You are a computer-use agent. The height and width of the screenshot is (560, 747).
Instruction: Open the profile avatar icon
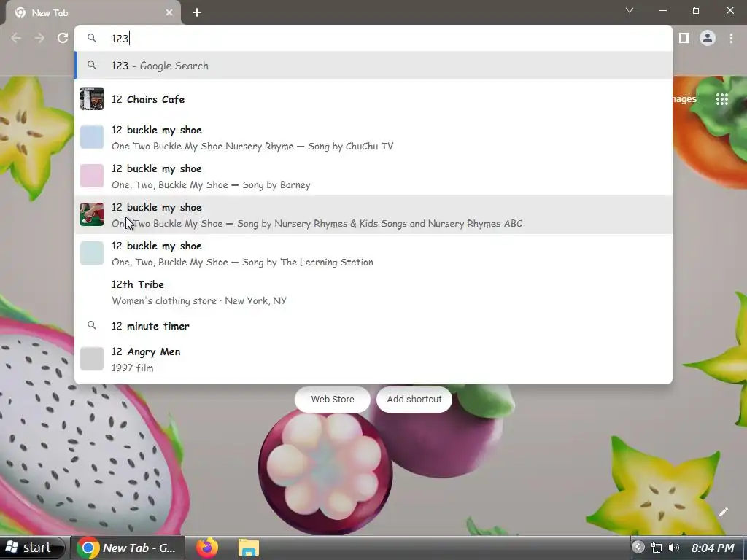point(708,38)
